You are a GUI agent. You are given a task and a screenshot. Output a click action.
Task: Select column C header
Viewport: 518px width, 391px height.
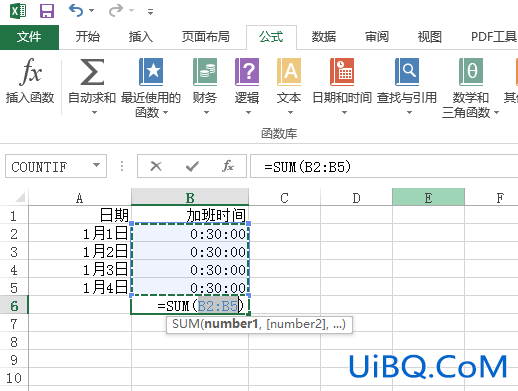(284, 197)
